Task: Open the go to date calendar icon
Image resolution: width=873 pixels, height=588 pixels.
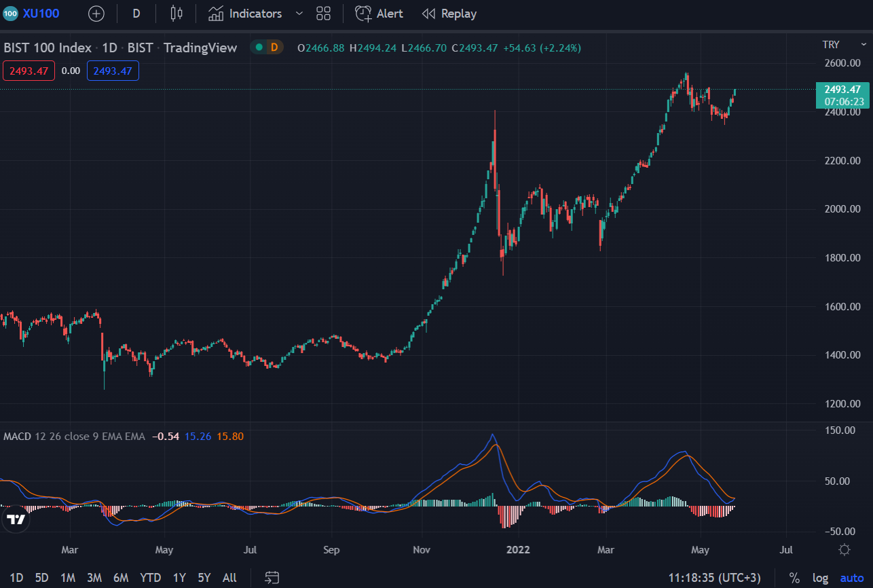Action: coord(272,578)
